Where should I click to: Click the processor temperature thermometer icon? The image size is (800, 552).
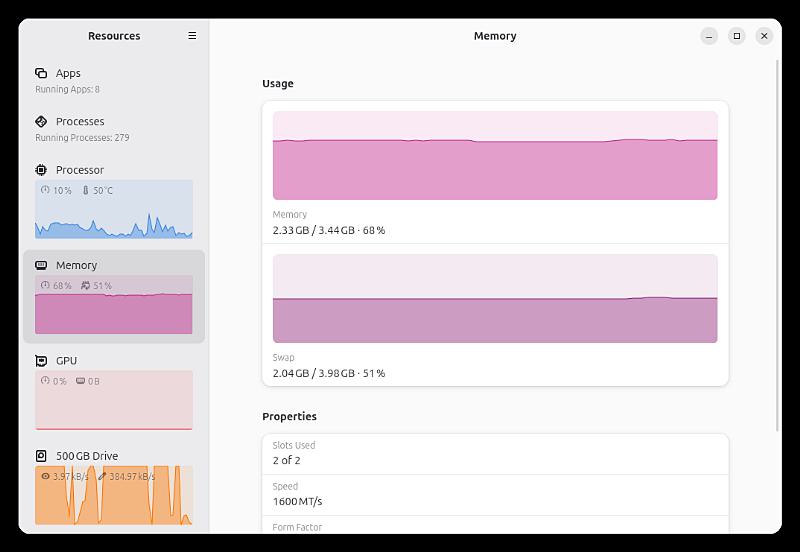[x=85, y=190]
